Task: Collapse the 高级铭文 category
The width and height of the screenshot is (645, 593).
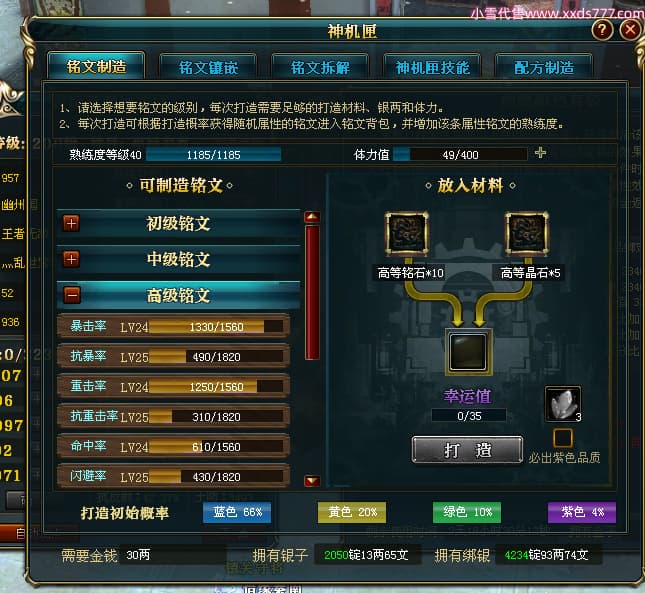Action: pos(72,295)
